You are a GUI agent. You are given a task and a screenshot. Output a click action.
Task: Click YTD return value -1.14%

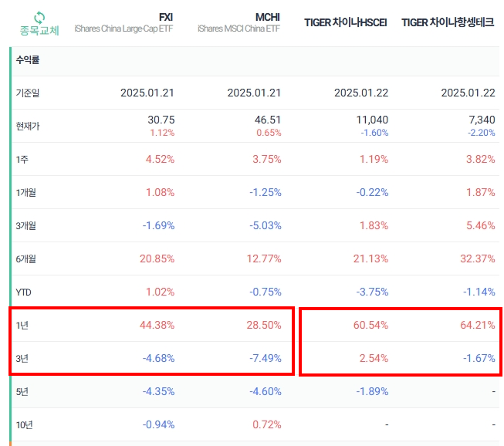479,292
